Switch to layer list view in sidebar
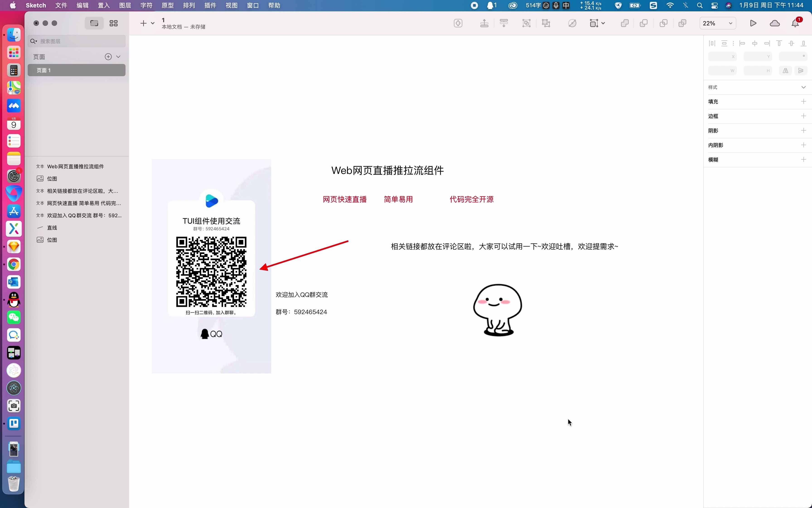The height and width of the screenshot is (508, 812). (94, 23)
